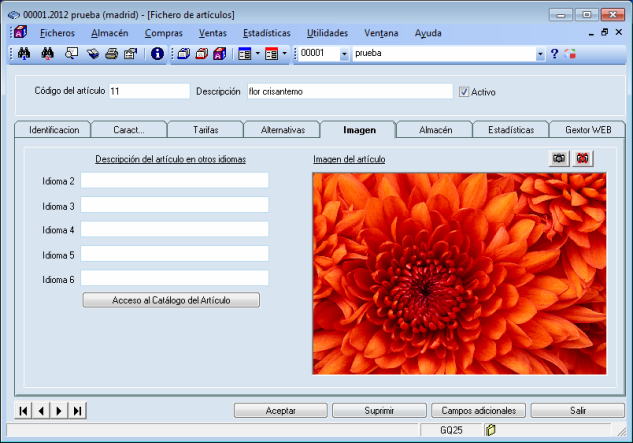Go to the first record
Viewport: 633px width, 443px height.
point(24,410)
